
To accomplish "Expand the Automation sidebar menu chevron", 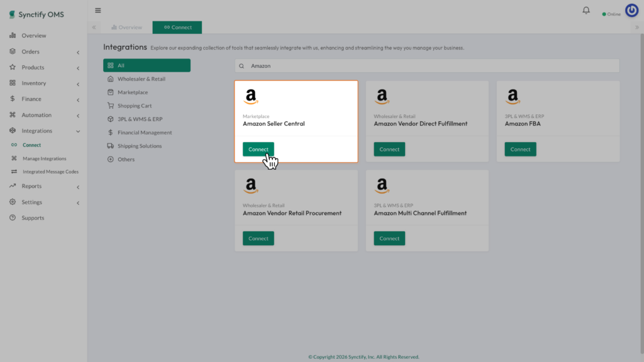I will [x=78, y=116].
